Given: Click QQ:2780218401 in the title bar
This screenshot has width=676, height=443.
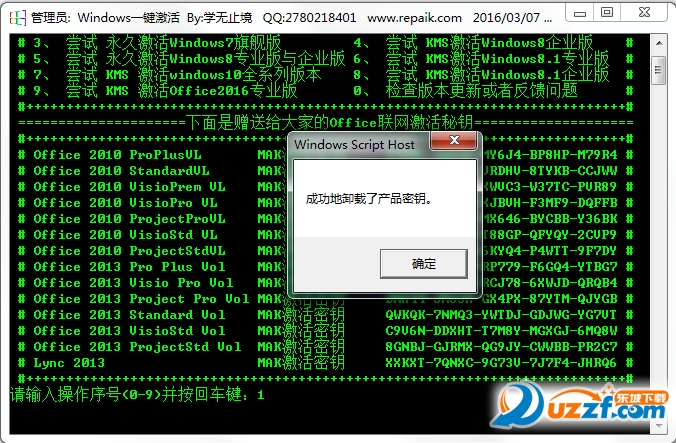Looking at the screenshot, I should click(310, 18).
